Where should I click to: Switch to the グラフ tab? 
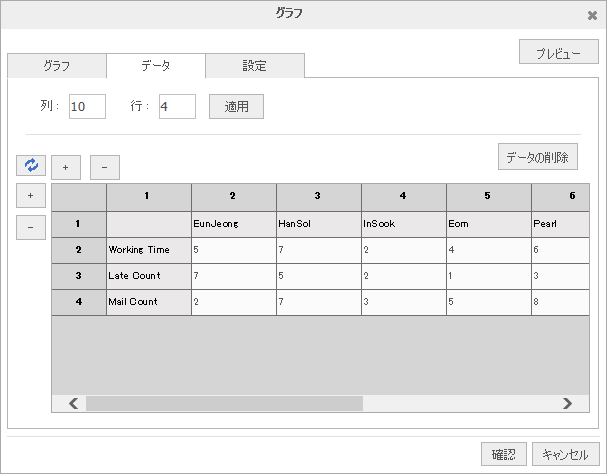[57, 66]
